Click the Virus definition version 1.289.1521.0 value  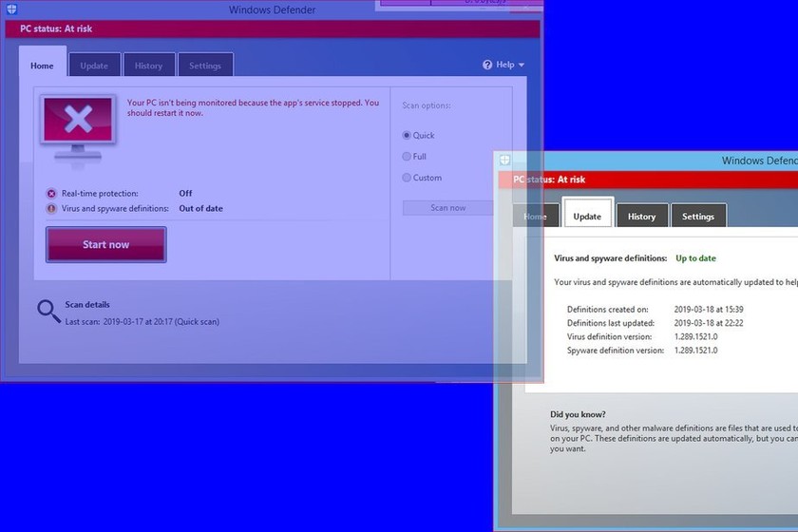pyautogui.click(x=695, y=336)
